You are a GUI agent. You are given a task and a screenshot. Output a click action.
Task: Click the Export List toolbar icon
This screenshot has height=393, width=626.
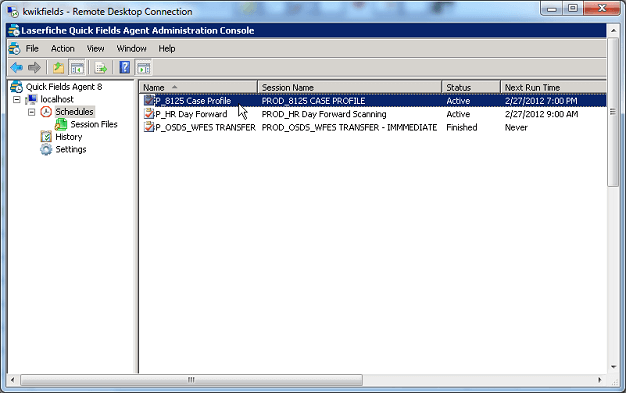click(x=101, y=68)
